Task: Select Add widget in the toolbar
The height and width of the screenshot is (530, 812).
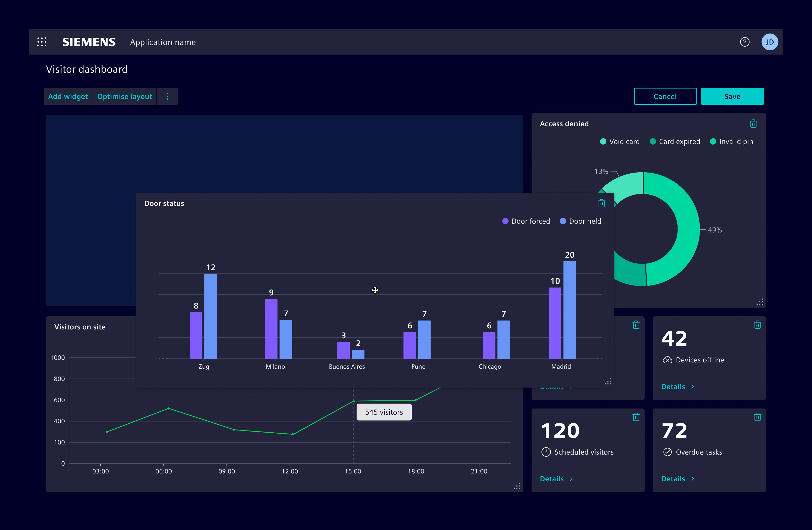Action: (68, 96)
